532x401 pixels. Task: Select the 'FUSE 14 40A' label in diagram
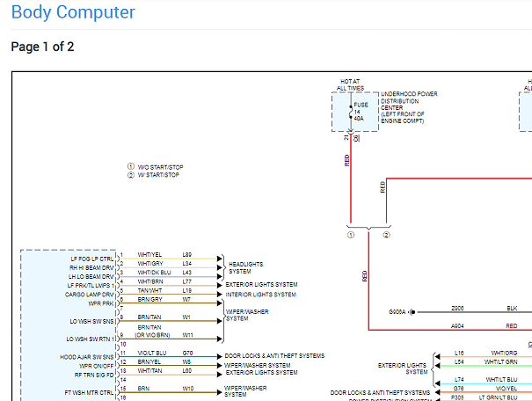click(x=361, y=112)
